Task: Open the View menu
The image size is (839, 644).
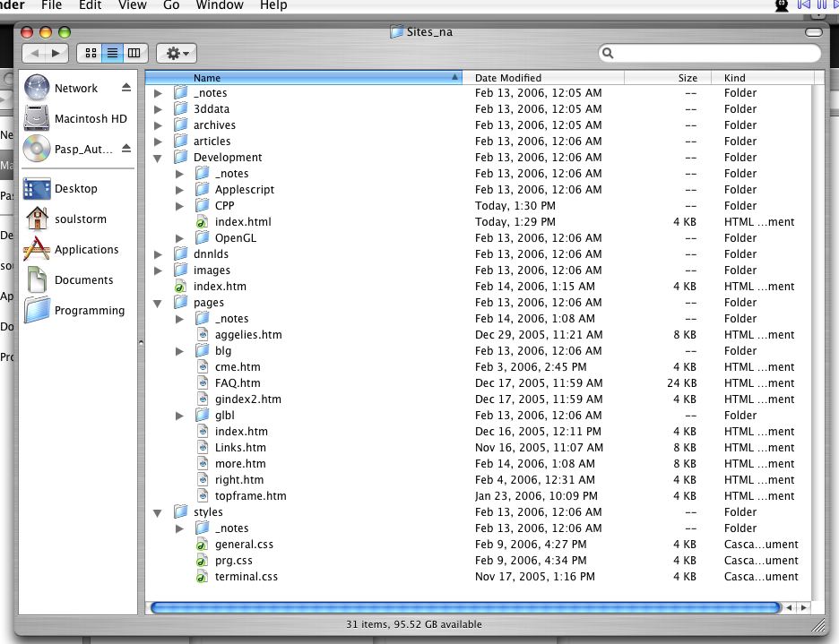Action: click(x=132, y=5)
